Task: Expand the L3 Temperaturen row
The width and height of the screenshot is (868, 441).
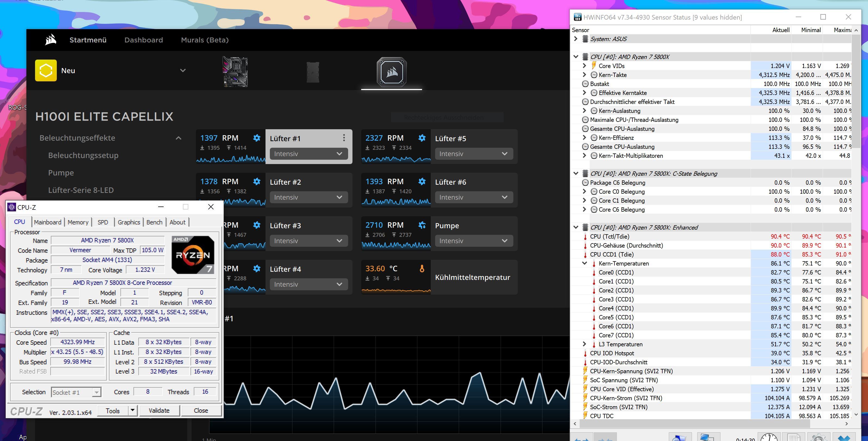Action: 584,344
